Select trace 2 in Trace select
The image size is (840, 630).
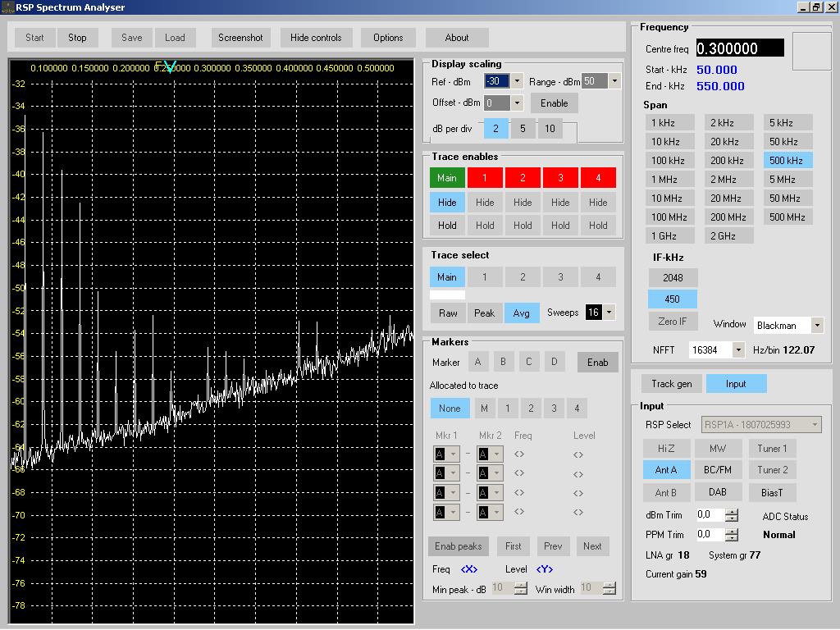[x=523, y=277]
